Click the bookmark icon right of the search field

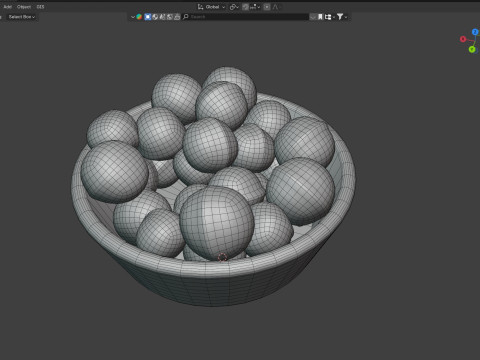point(320,17)
